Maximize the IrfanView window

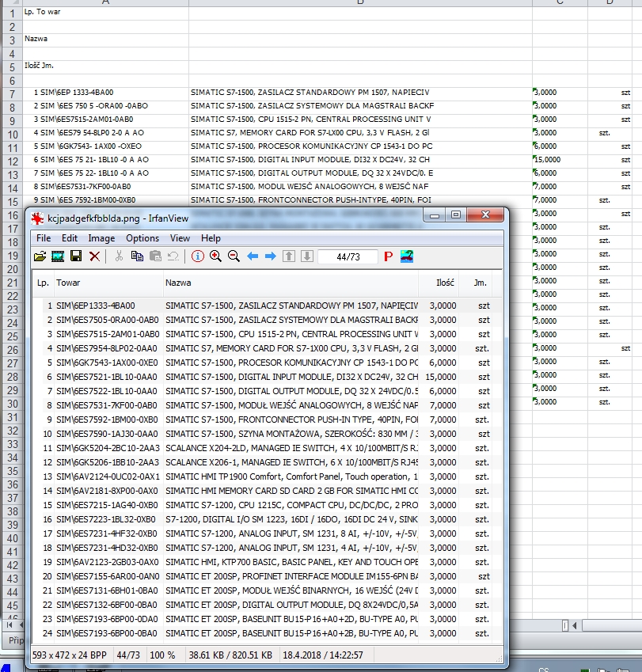[x=455, y=215]
